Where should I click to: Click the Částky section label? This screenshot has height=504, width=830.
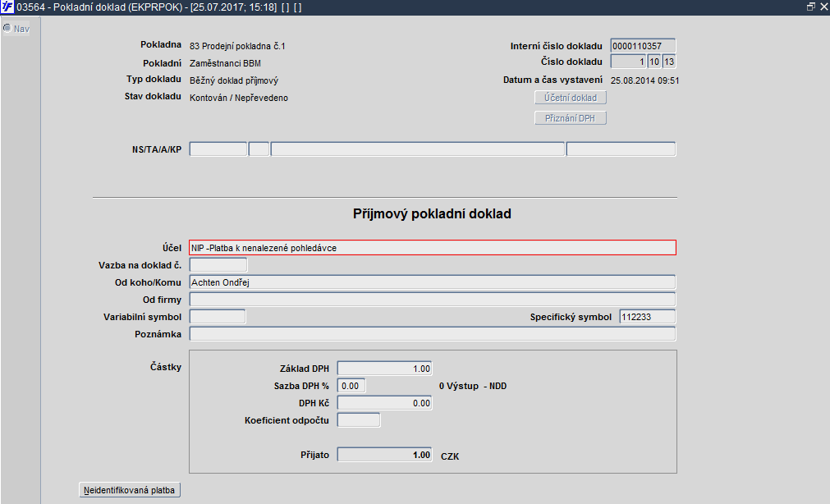[x=166, y=366]
